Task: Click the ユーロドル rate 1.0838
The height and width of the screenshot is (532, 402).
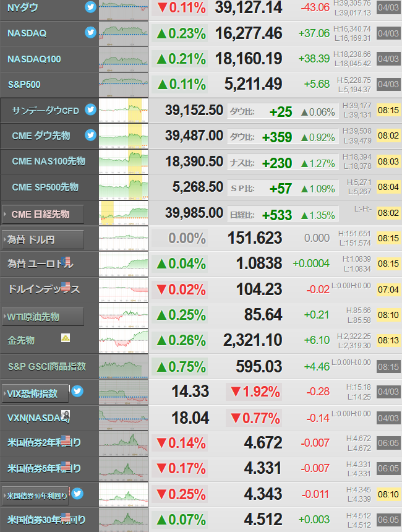Action: click(x=259, y=264)
